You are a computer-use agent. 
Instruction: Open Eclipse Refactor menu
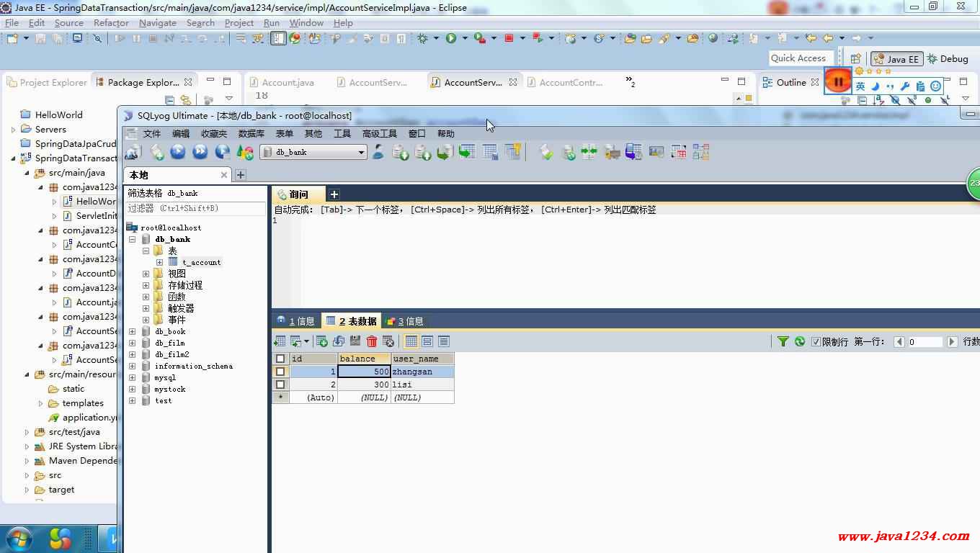(x=111, y=22)
